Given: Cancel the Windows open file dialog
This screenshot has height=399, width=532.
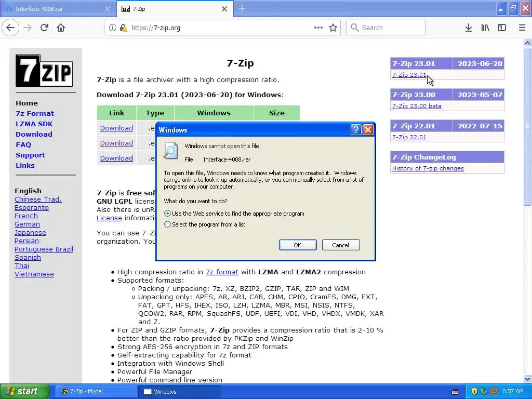Looking at the screenshot, I should tap(341, 245).
